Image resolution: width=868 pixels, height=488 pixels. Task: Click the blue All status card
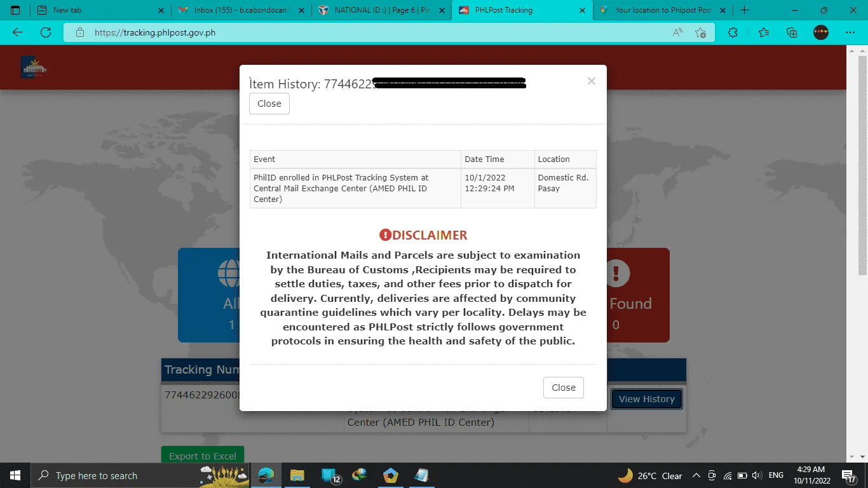click(208, 295)
